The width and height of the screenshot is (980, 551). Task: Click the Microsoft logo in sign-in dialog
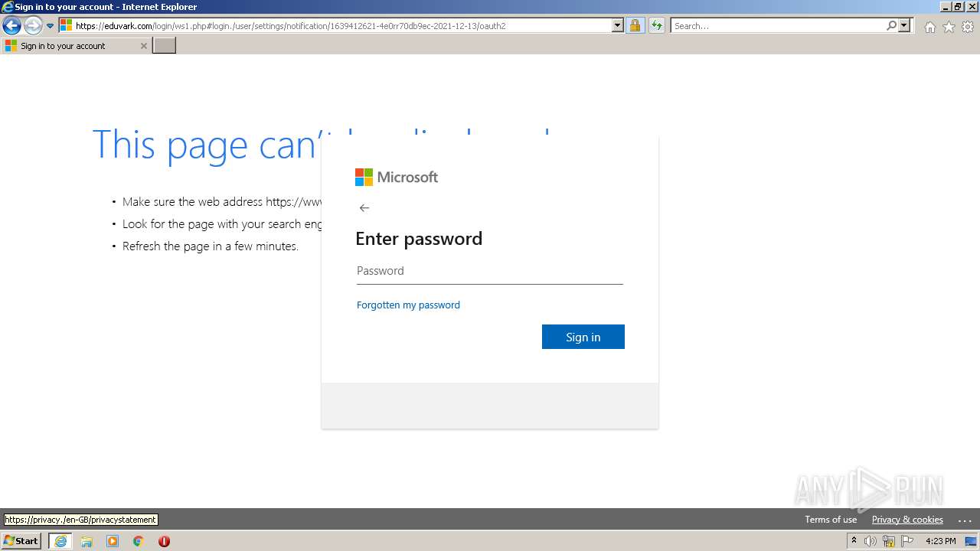(x=397, y=178)
